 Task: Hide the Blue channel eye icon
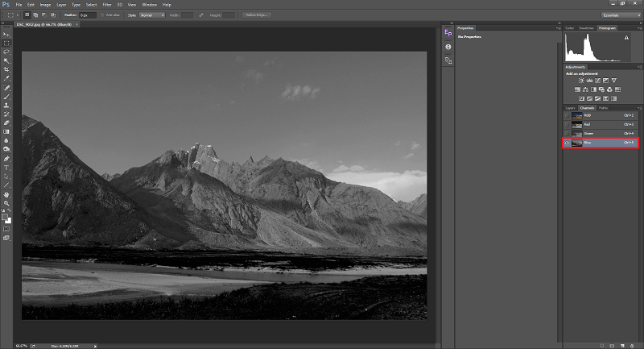567,143
